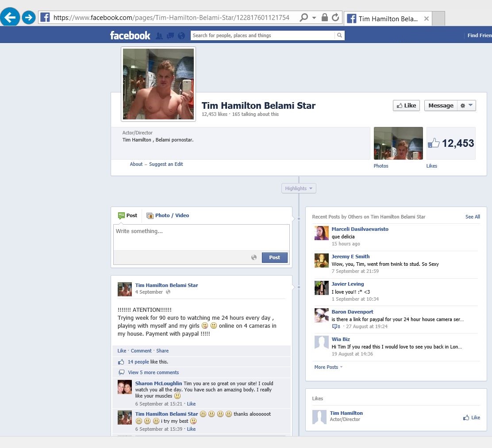
Task: Open the address bar dropdown arrow
Action: (314, 18)
